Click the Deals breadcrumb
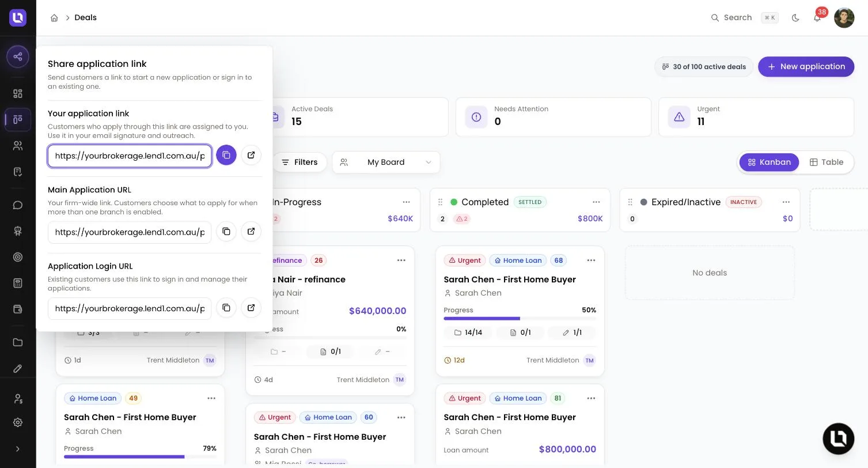 [85, 18]
